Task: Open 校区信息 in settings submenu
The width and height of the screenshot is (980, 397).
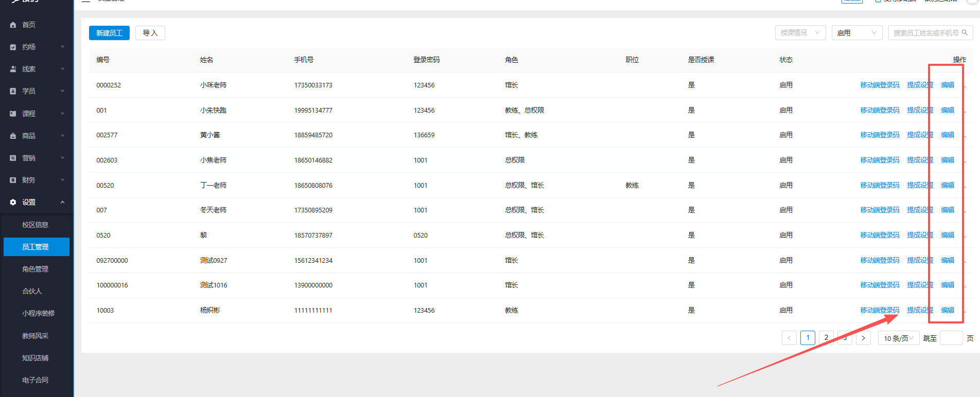Action: [35, 225]
